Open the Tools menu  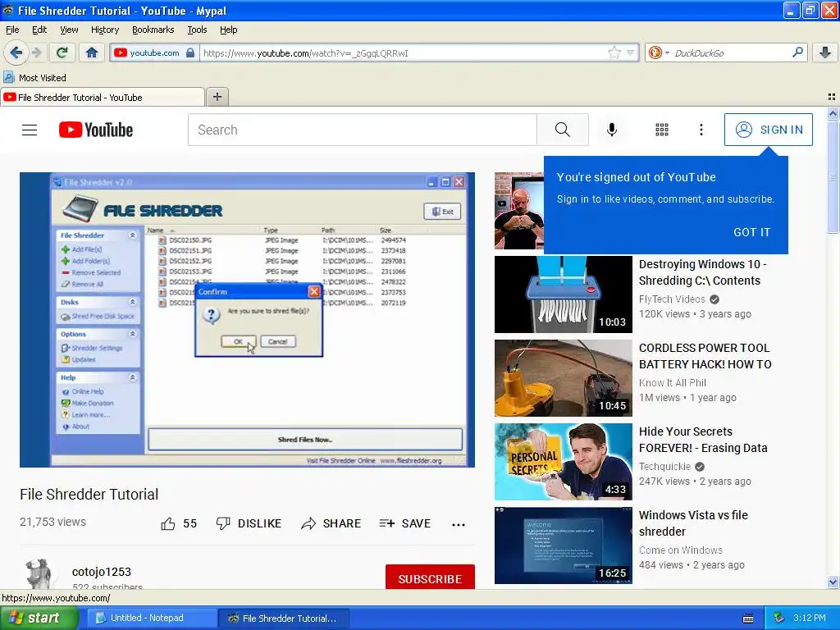[197, 30]
